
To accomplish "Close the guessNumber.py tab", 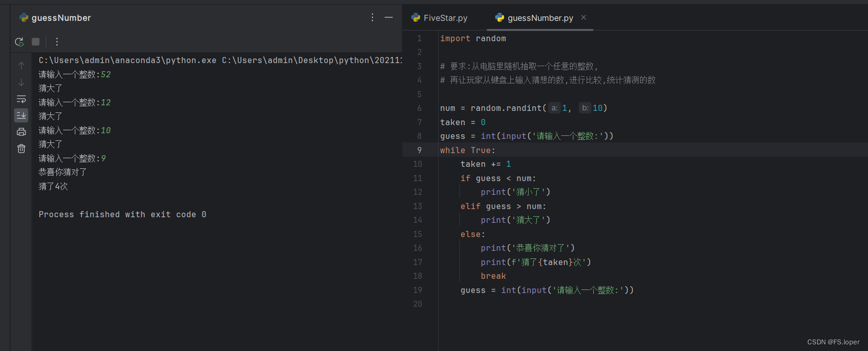I will pyautogui.click(x=584, y=17).
